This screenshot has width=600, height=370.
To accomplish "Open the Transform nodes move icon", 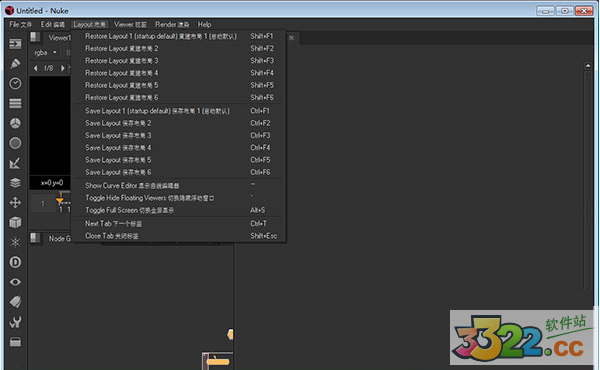I will [15, 202].
